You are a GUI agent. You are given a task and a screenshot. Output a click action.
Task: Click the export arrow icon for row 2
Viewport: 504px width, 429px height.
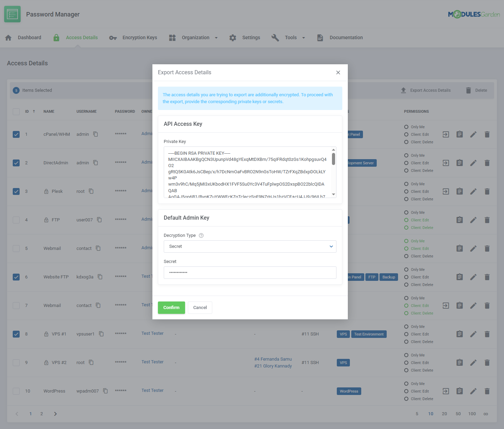pyautogui.click(x=446, y=163)
